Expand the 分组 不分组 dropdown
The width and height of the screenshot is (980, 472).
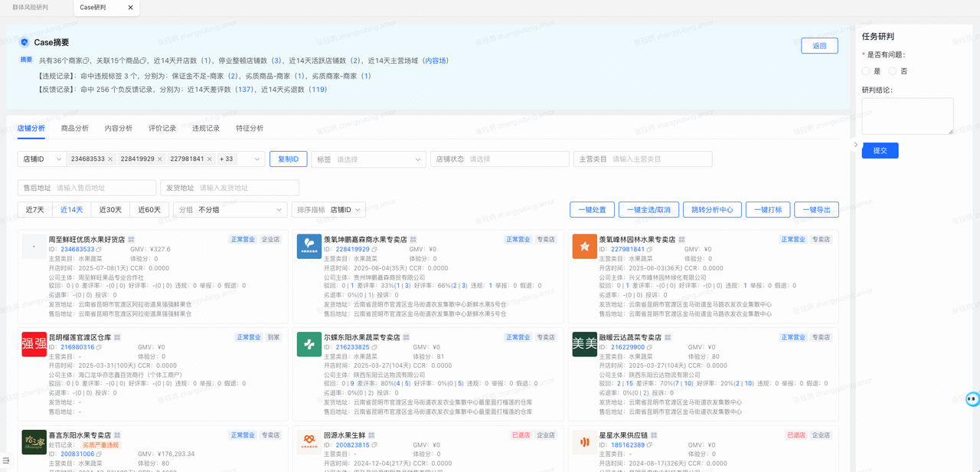(x=230, y=210)
